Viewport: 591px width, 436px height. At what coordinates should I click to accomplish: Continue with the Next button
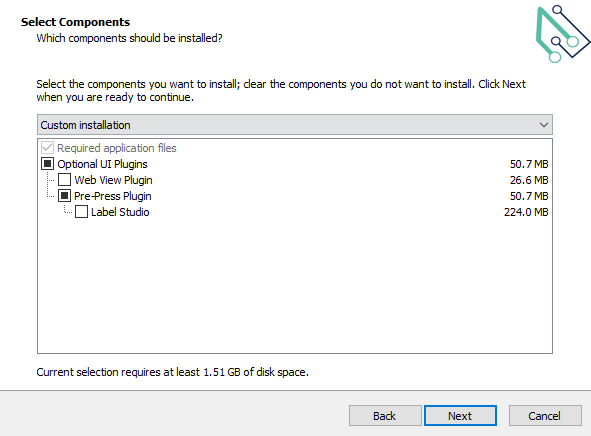click(x=460, y=416)
